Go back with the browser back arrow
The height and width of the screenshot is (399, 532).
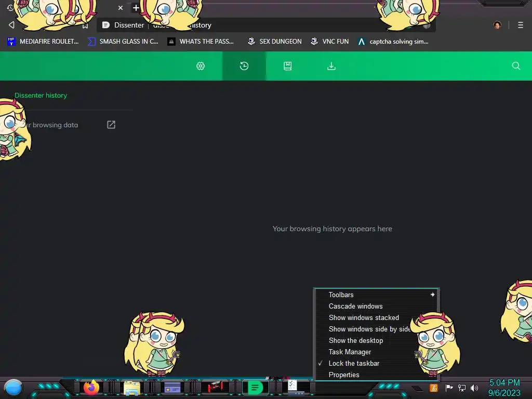point(11,25)
